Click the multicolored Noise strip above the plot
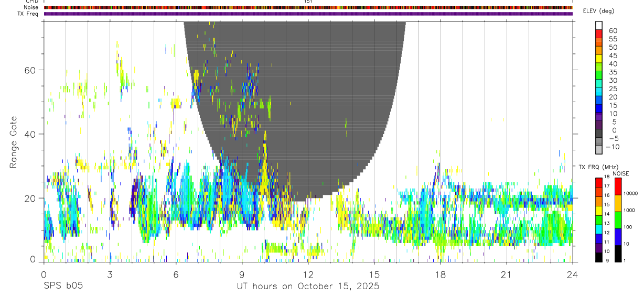 [x=308, y=7]
